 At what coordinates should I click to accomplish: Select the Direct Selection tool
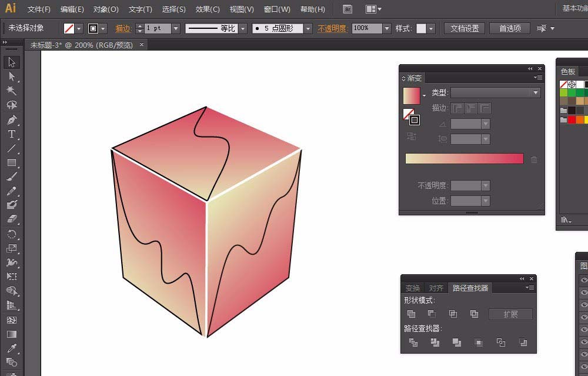click(x=11, y=76)
